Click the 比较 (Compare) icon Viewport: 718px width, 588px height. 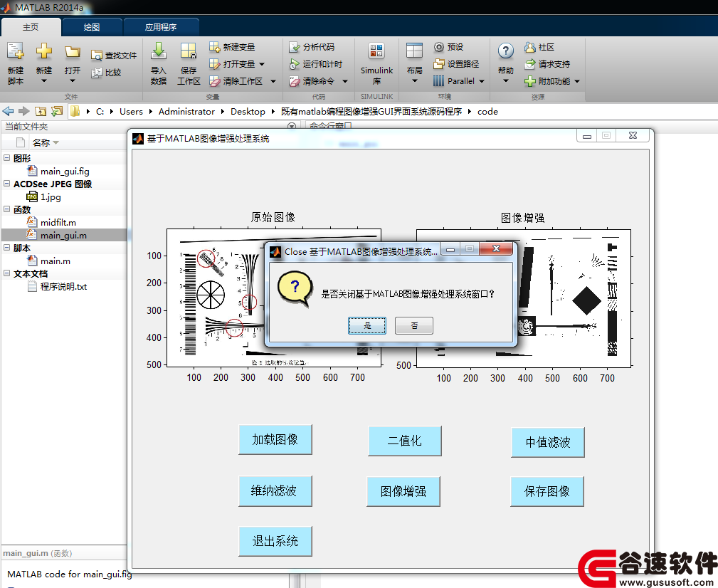pyautogui.click(x=96, y=73)
